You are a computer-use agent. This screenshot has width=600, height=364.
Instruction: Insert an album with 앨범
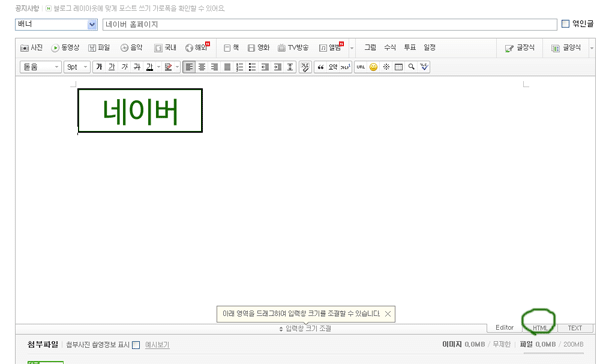[x=331, y=48]
